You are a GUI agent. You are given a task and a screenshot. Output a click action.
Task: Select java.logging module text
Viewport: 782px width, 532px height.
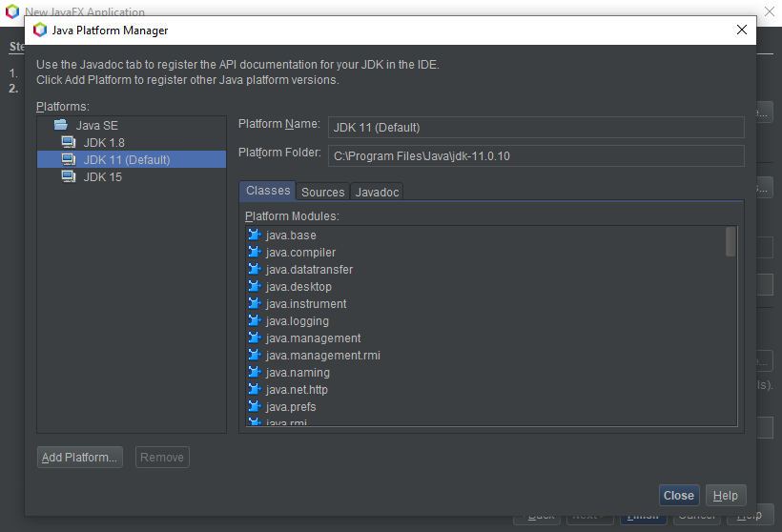[298, 321]
